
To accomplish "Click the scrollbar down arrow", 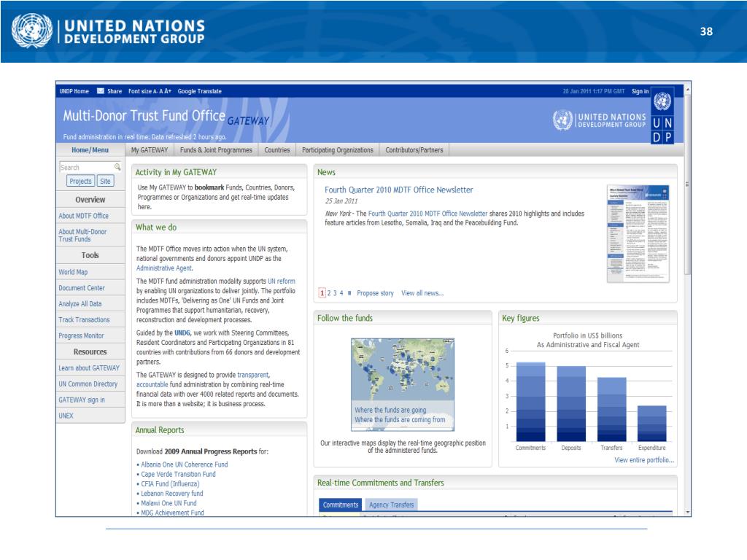I will (687, 513).
